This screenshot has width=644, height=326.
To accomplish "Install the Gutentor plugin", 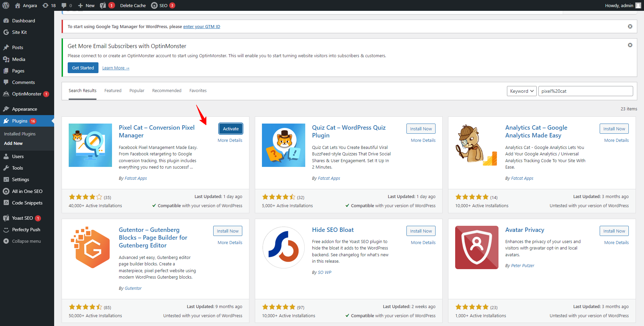I will tap(228, 231).
